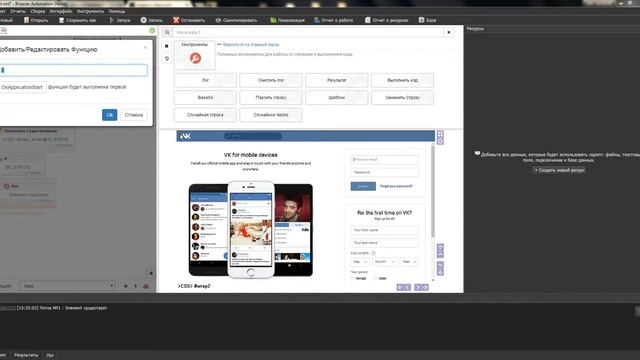This screenshot has width=640, height=360.
Task: Cancel the function dialog with Отмена
Action: [x=134, y=115]
